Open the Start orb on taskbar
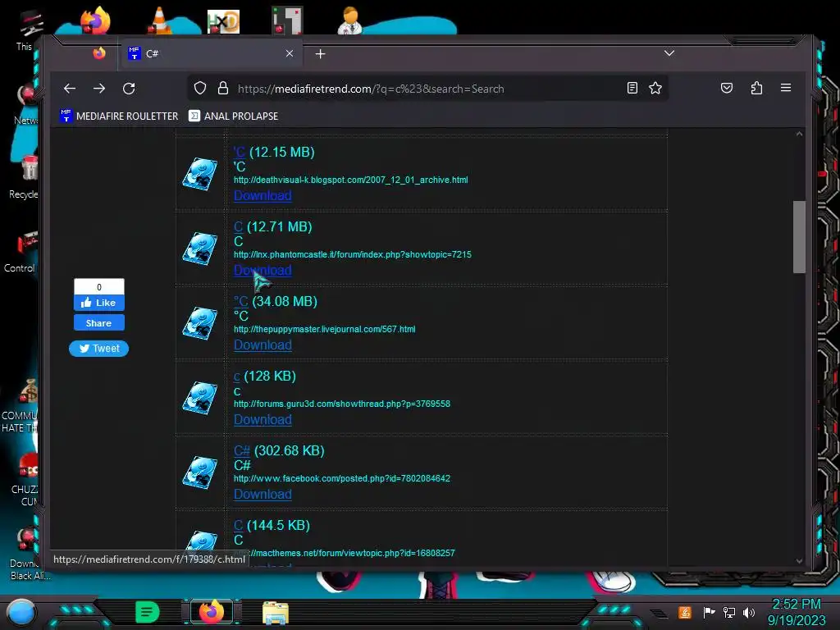Viewport: 840px width, 630px height. click(21, 612)
